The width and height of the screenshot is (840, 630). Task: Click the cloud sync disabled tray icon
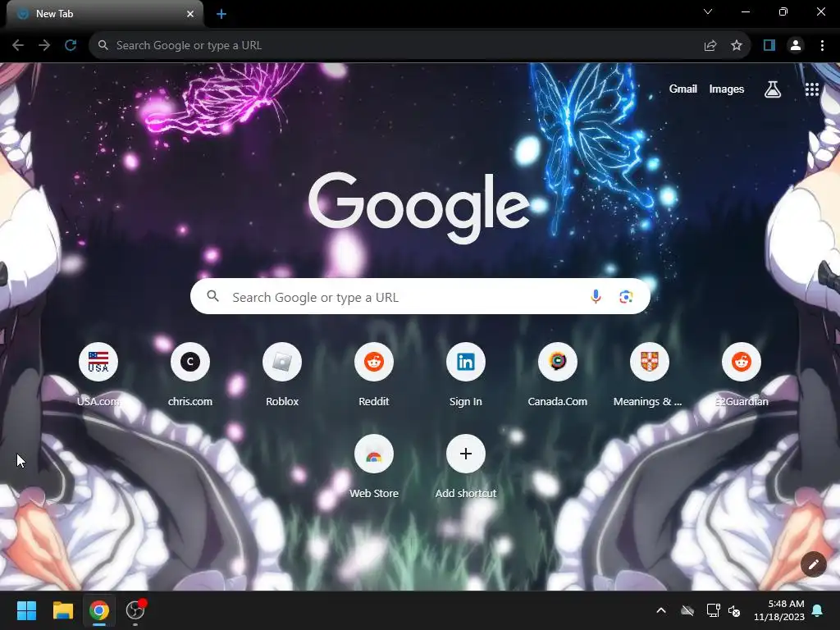tap(687, 610)
